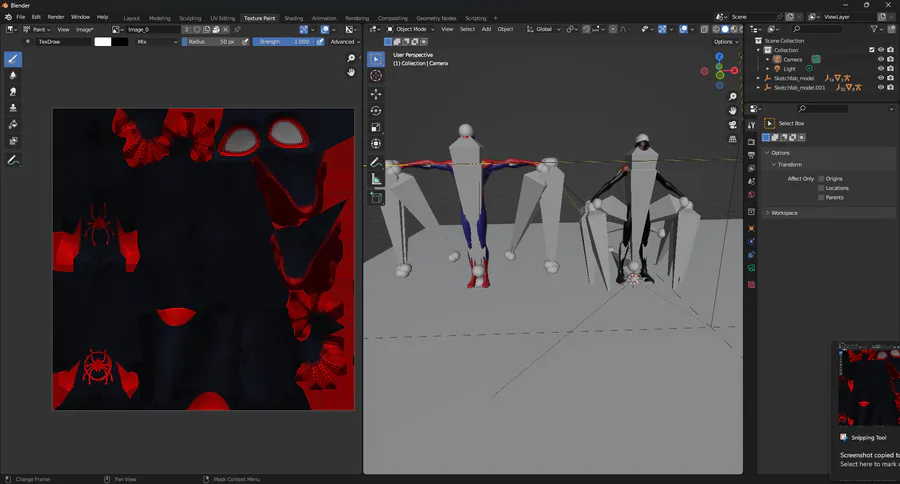Activate the viewport Annotate tool
Viewport: 900px width, 484px height.
pos(376,163)
